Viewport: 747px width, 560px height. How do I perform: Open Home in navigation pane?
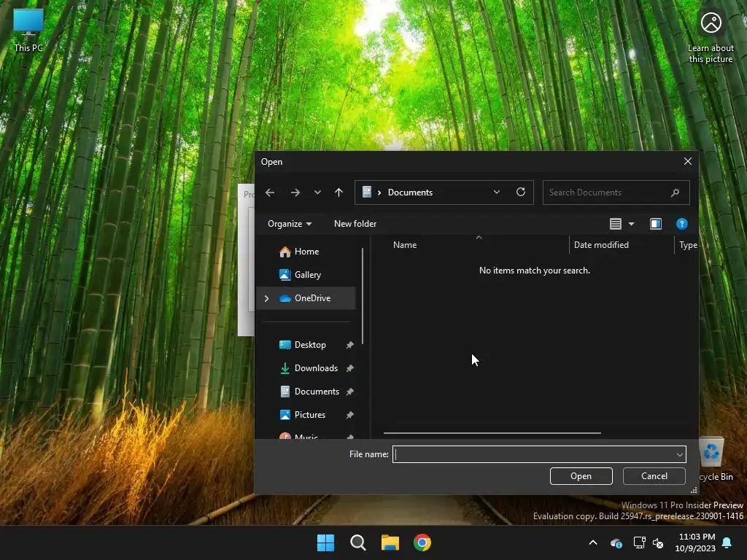point(306,252)
